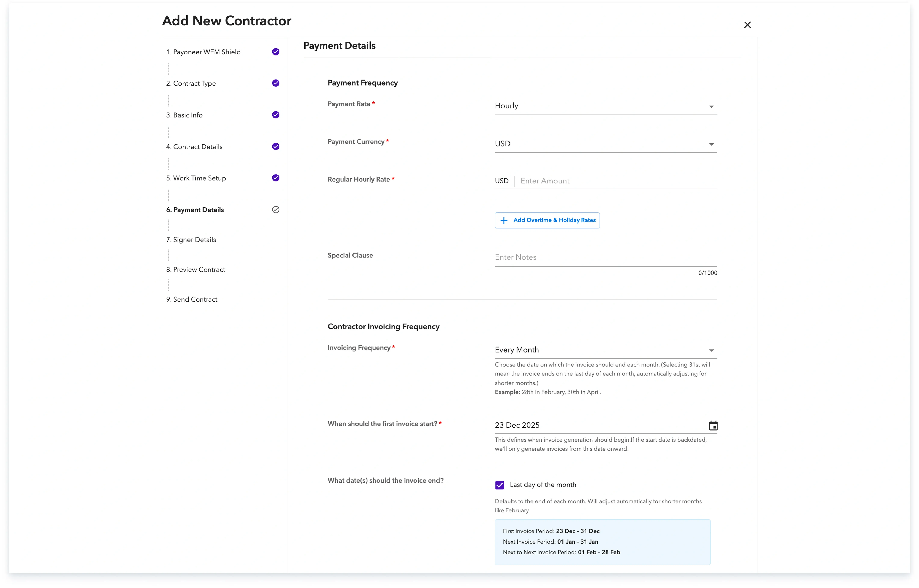This screenshot has width=919, height=588.
Task: Click the Contract Type step checkmark icon
Action: (275, 83)
